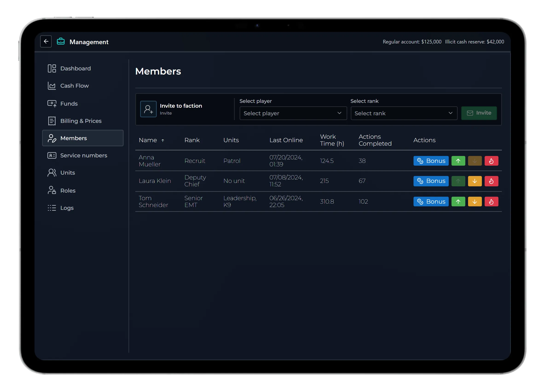
Task: Click the Units column header
Action: point(231,140)
